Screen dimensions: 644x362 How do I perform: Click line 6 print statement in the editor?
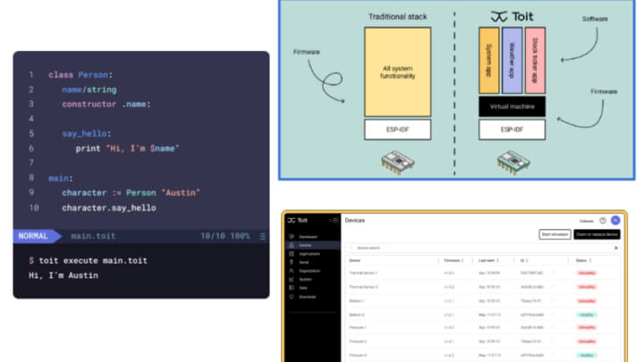127,148
